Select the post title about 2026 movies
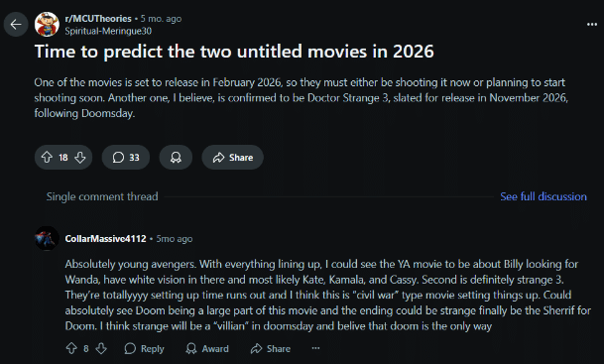This screenshot has height=364, width=604. coord(234,52)
